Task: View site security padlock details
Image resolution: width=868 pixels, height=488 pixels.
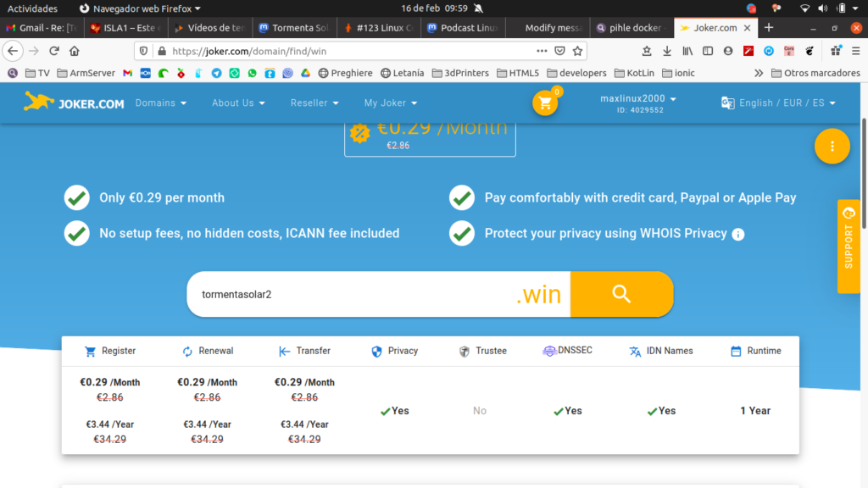Action: coord(162,51)
